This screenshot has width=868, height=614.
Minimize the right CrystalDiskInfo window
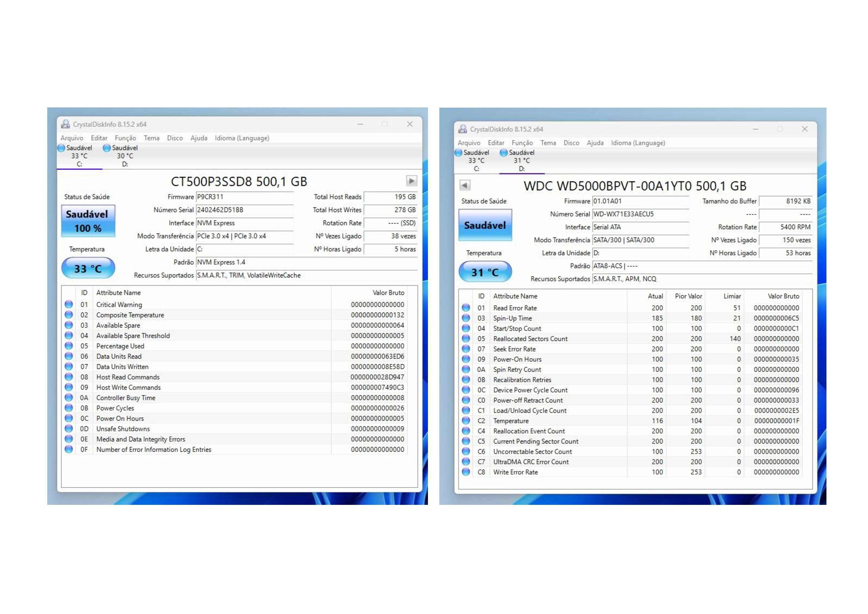pyautogui.click(x=755, y=129)
